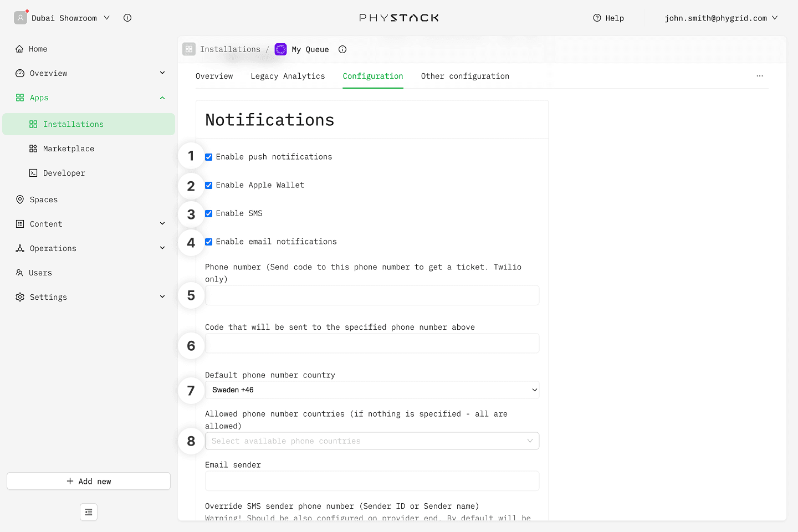Switch to the Legacy Analytics tab

tap(288, 76)
